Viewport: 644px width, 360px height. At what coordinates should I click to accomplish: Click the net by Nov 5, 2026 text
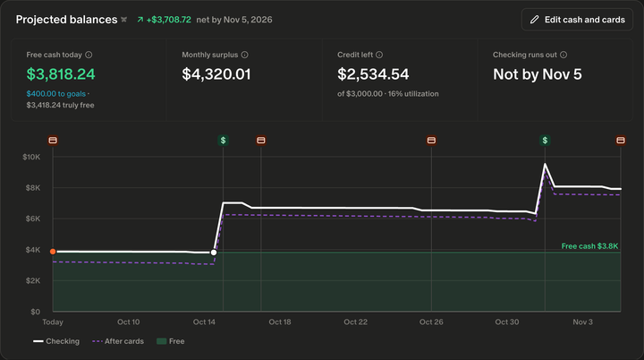[234, 20]
